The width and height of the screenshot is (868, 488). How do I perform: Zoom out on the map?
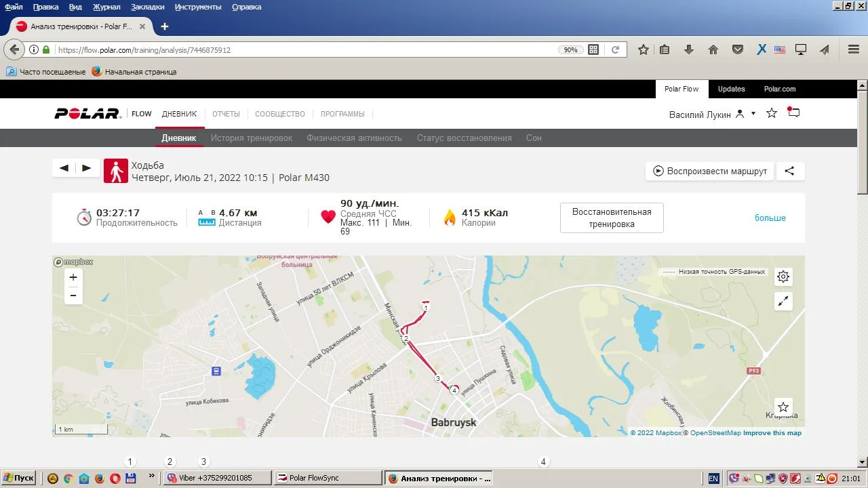pos(73,296)
